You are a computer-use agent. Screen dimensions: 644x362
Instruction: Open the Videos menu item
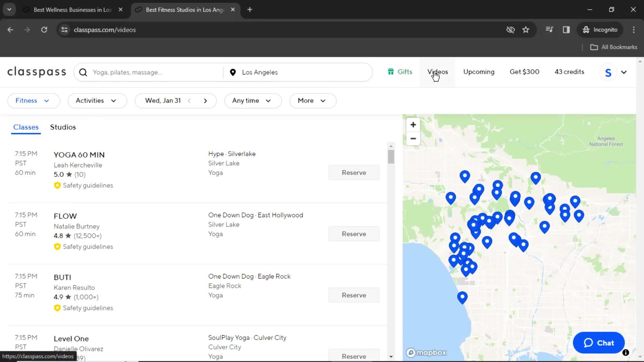click(437, 72)
